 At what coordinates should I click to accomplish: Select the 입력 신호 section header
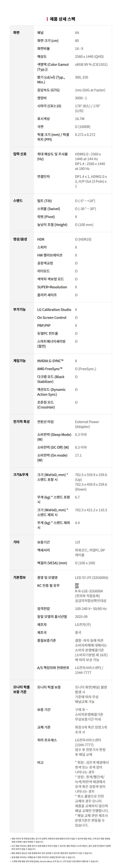tap(20, 154)
